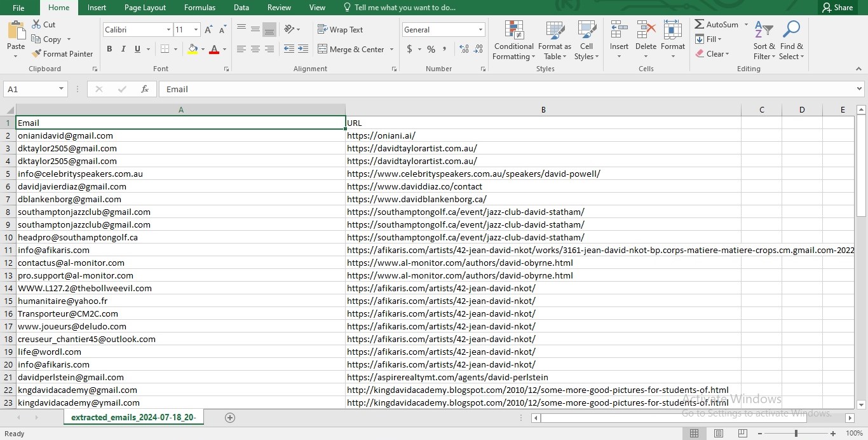Decrease decimal places
The width and height of the screenshot is (868, 440).
(x=478, y=49)
